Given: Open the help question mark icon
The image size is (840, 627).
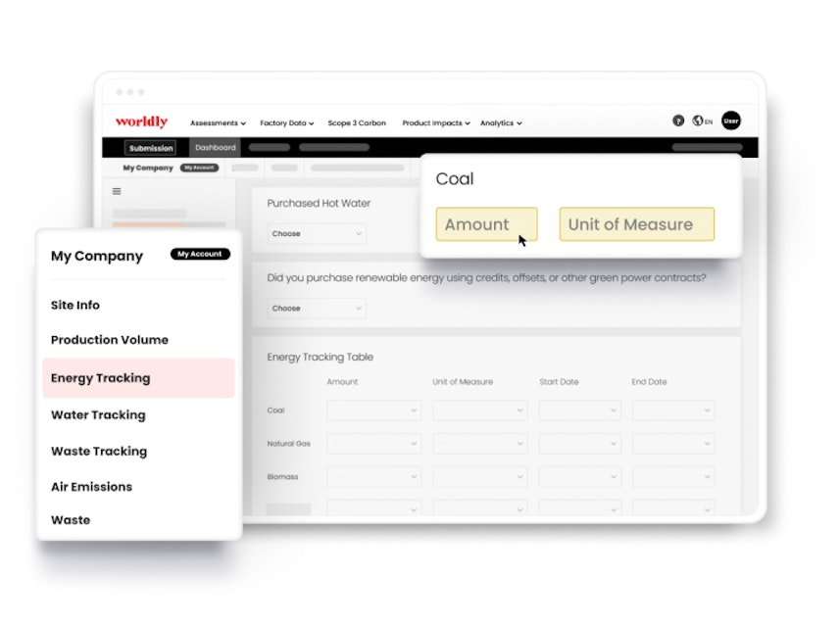Looking at the screenshot, I should pyautogui.click(x=678, y=121).
